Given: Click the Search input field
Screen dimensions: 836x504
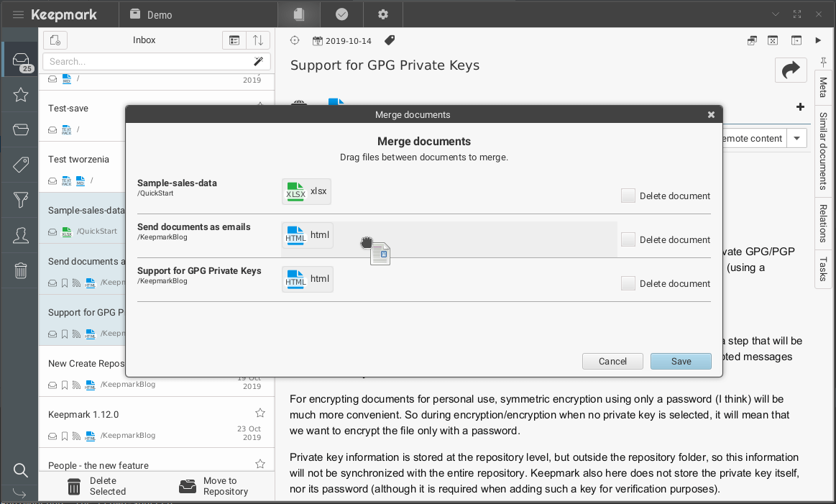Looking at the screenshot, I should [x=147, y=62].
